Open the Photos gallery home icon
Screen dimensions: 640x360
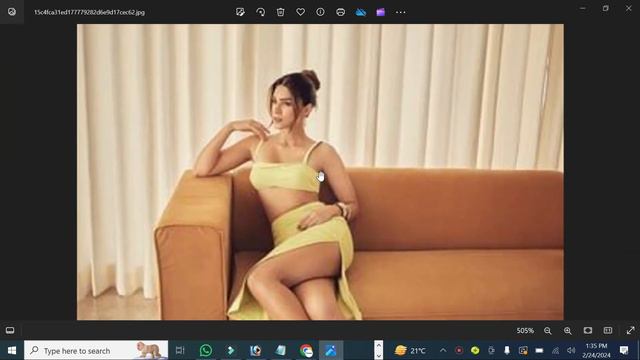pyautogui.click(x=12, y=12)
